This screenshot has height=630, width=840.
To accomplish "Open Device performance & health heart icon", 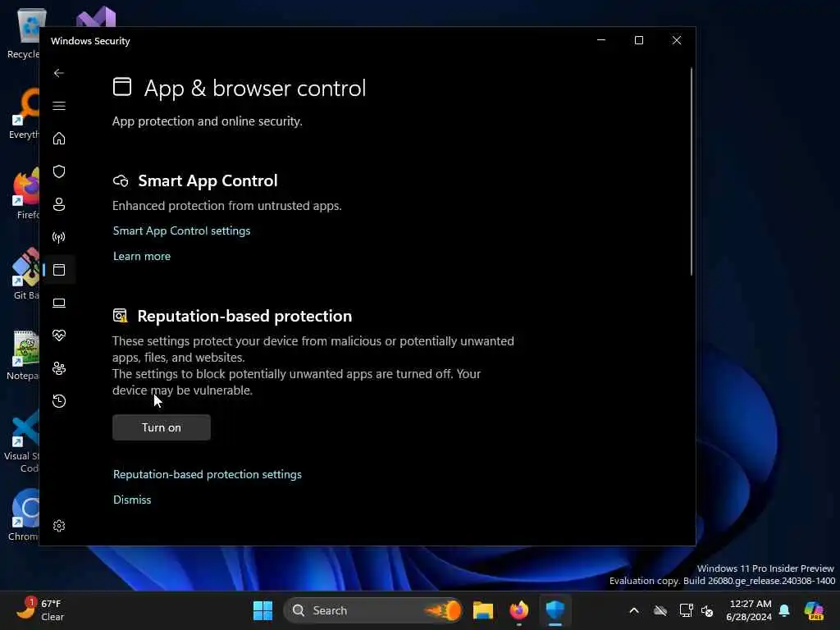I will click(x=59, y=336).
